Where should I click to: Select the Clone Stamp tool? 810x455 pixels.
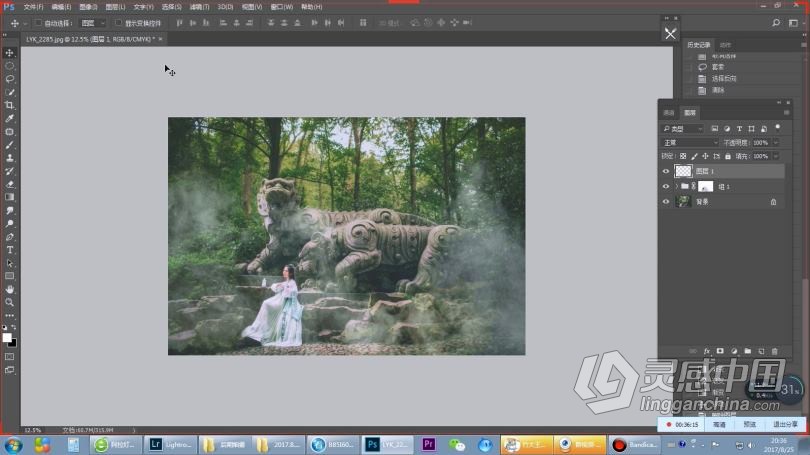(9, 158)
